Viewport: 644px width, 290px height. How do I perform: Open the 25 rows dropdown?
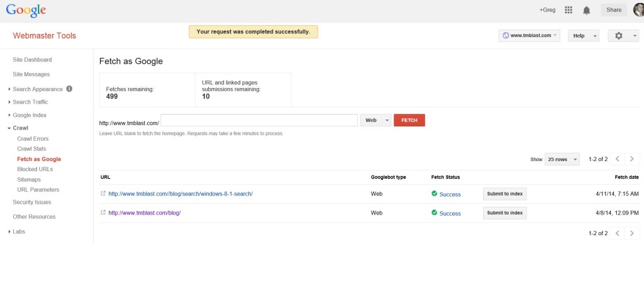tap(562, 159)
